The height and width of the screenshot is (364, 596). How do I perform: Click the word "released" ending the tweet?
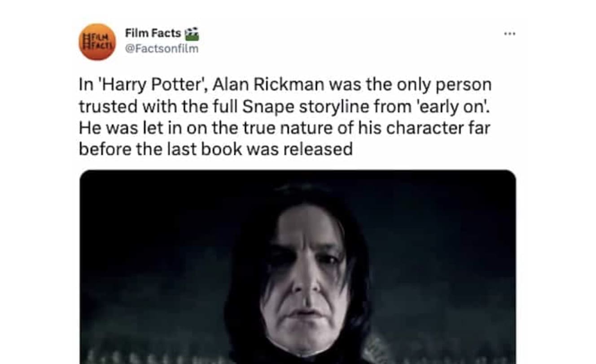point(318,149)
